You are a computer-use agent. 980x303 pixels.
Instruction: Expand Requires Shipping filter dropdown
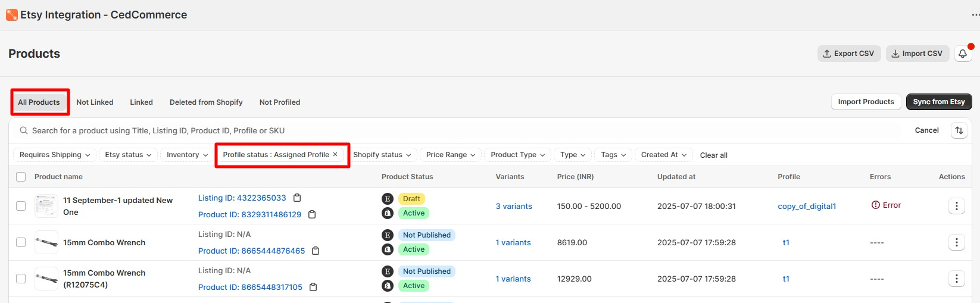pyautogui.click(x=55, y=155)
